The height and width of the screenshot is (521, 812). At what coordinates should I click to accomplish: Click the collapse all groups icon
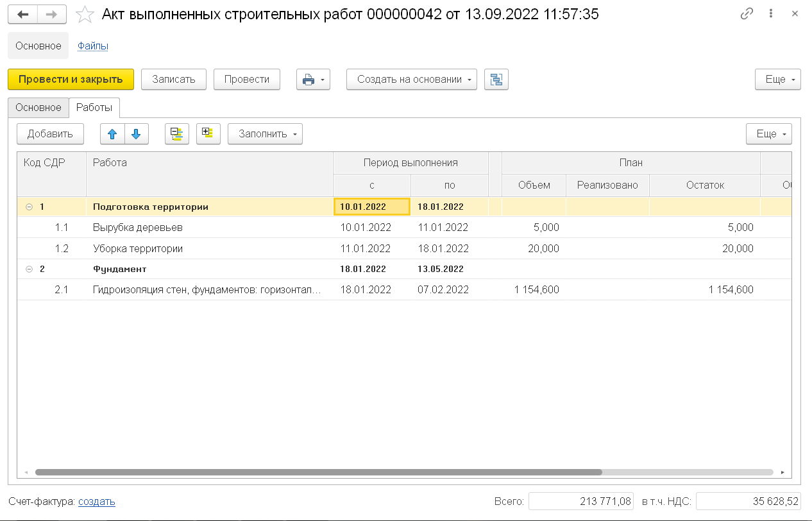(176, 134)
